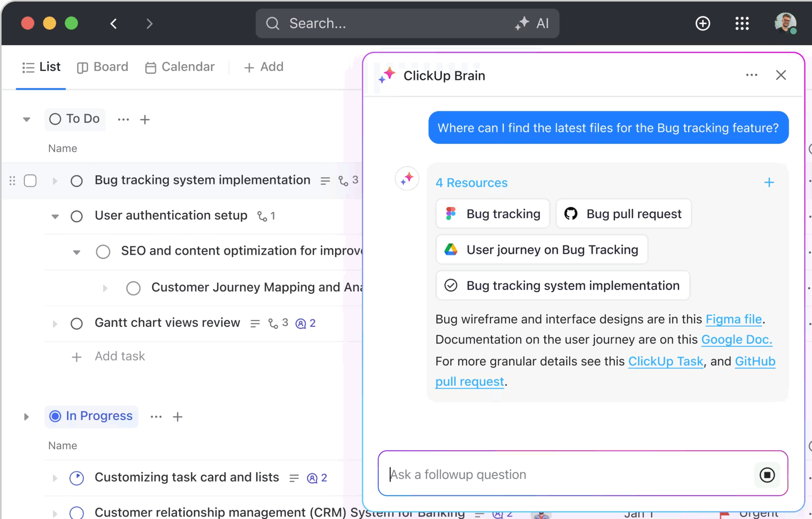Collapse the User authentication setup subtasks
This screenshot has height=519, width=812.
[x=55, y=217]
